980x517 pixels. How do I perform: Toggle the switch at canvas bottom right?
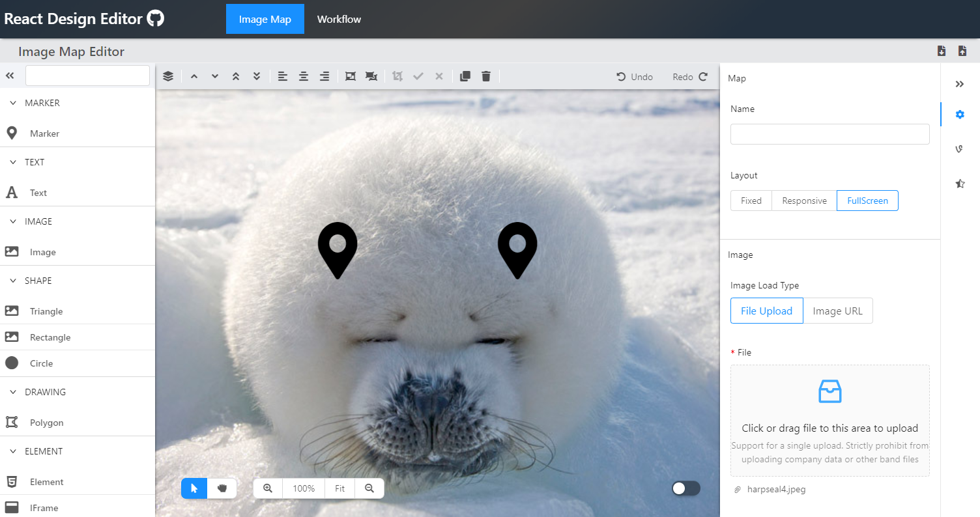point(685,488)
